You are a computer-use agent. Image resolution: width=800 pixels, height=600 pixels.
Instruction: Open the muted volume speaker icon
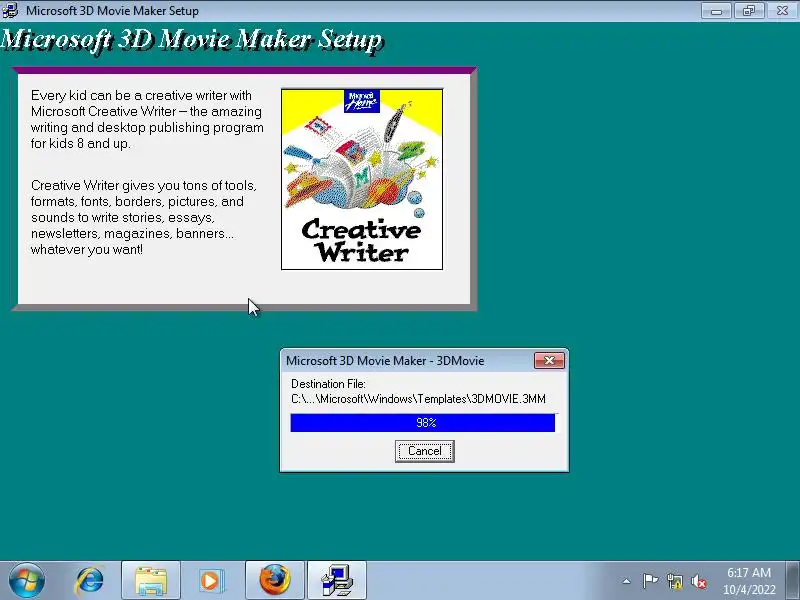pyautogui.click(x=698, y=581)
